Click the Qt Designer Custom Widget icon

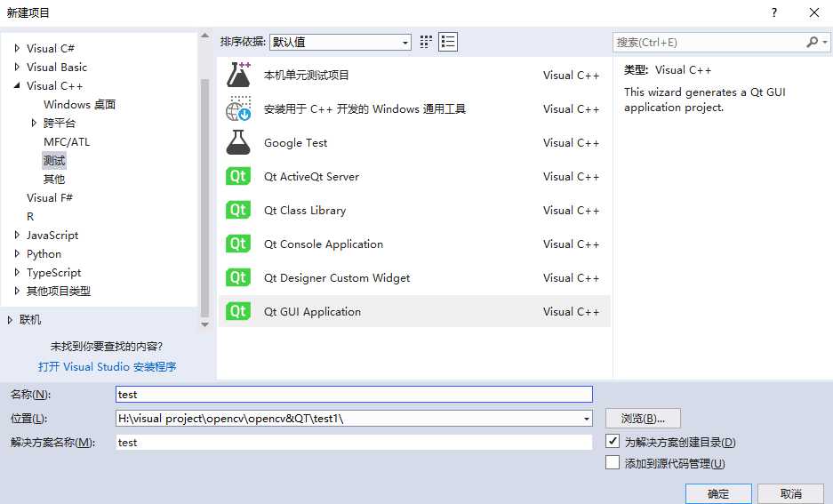[x=238, y=277]
